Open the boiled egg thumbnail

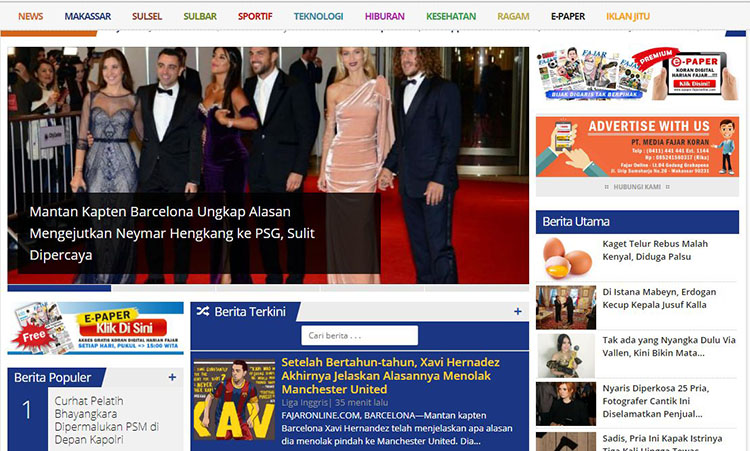coord(566,258)
